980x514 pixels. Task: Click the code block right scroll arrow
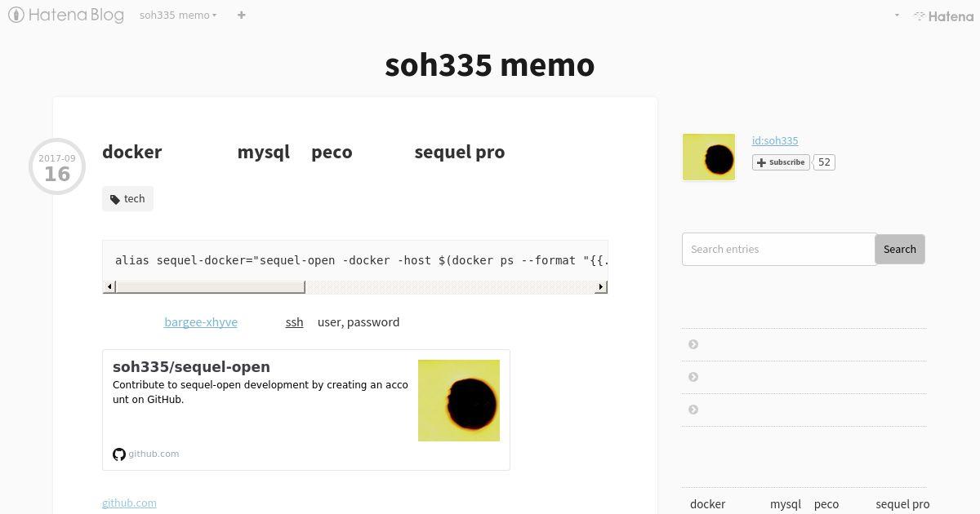601,286
